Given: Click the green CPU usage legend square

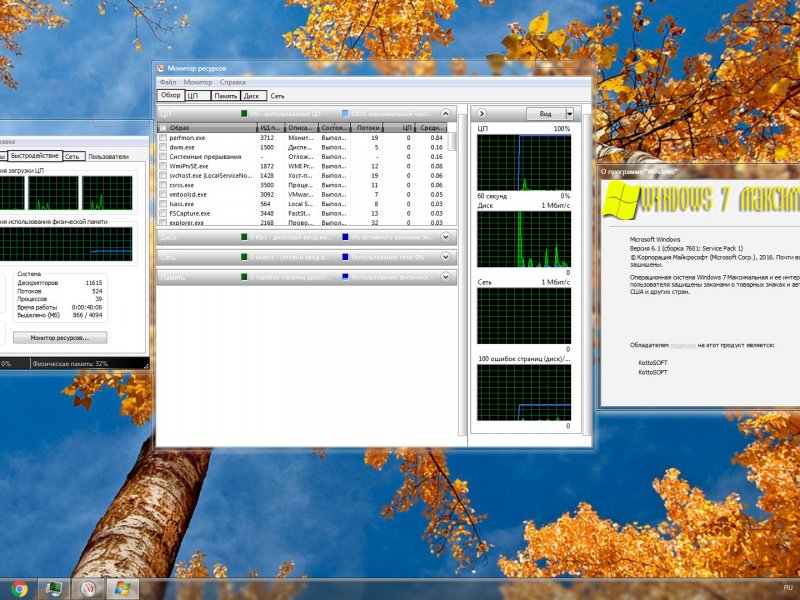Looking at the screenshot, I should click(244, 114).
